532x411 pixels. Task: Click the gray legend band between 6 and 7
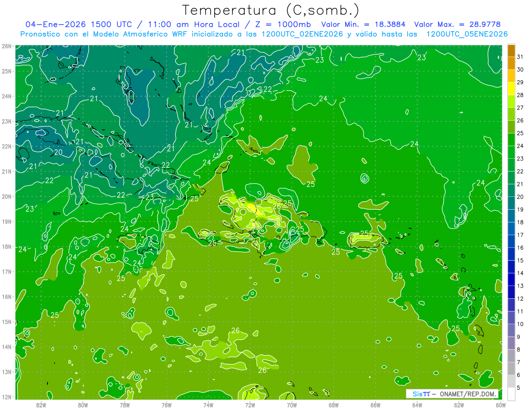[x=511, y=369]
